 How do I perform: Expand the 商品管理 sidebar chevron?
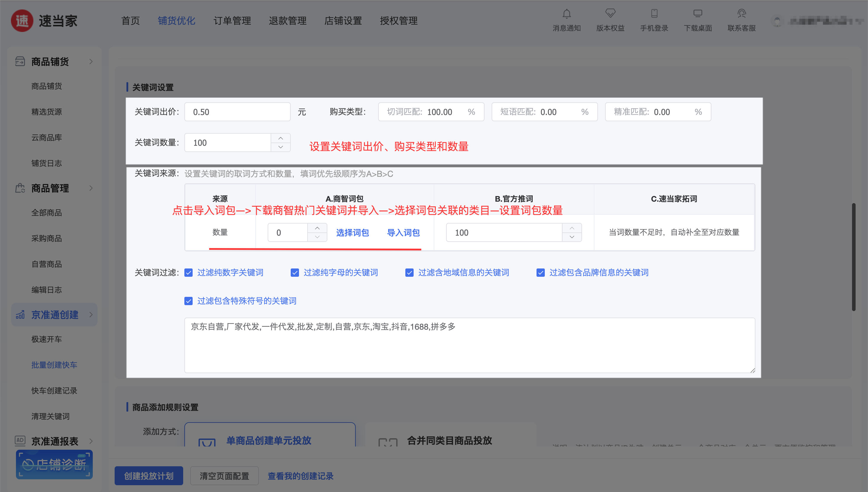91,188
